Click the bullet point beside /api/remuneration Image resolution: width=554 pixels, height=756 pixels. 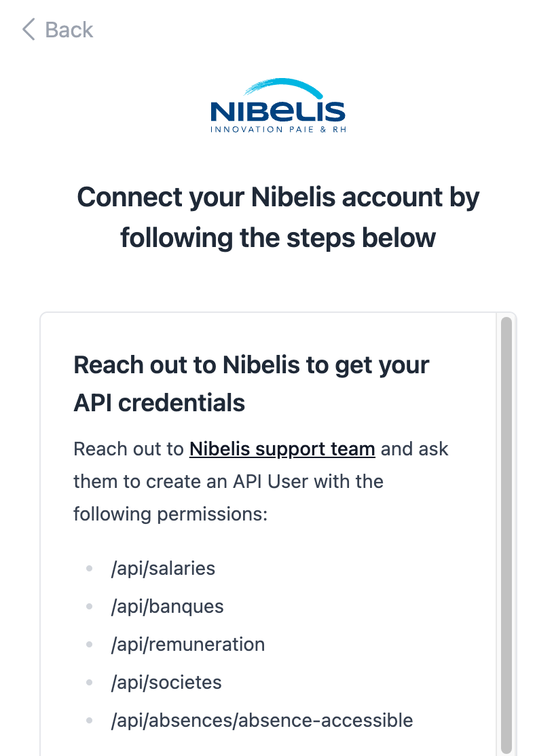point(89,645)
